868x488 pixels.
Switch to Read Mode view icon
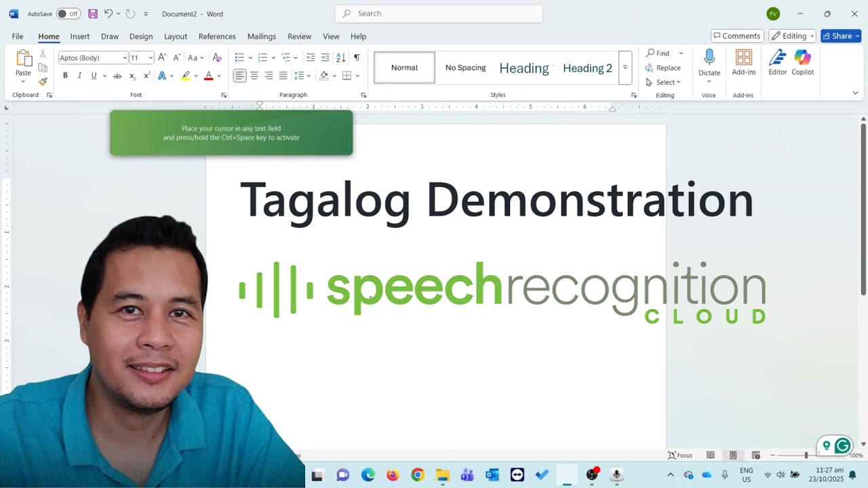click(711, 455)
